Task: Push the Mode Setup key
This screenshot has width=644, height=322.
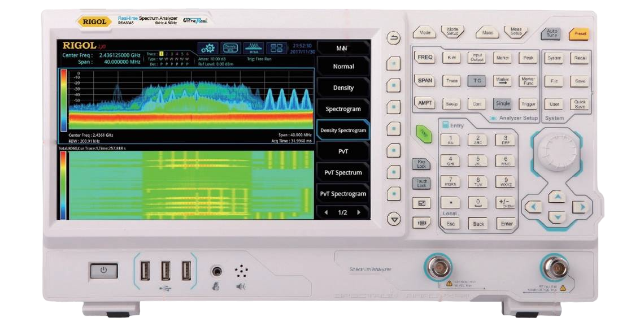Action: pyautogui.click(x=452, y=32)
